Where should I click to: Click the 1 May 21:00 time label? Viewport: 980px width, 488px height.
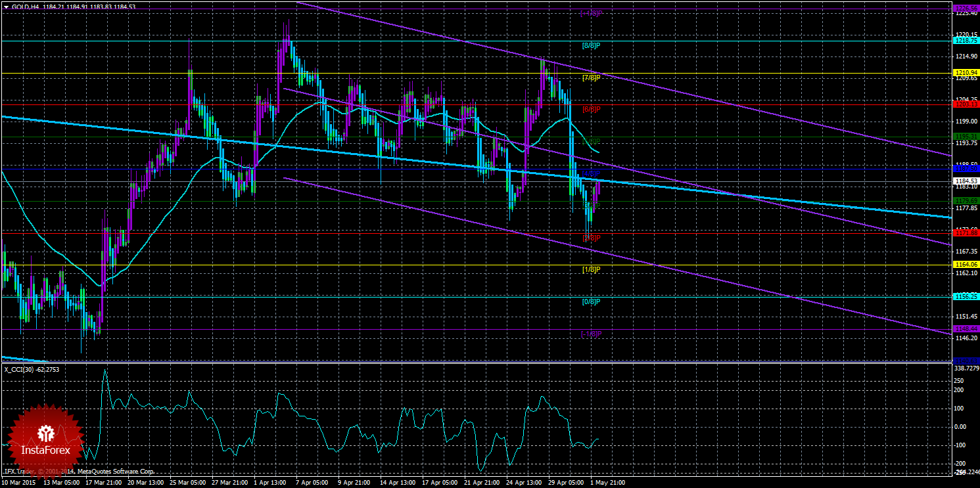(x=607, y=483)
